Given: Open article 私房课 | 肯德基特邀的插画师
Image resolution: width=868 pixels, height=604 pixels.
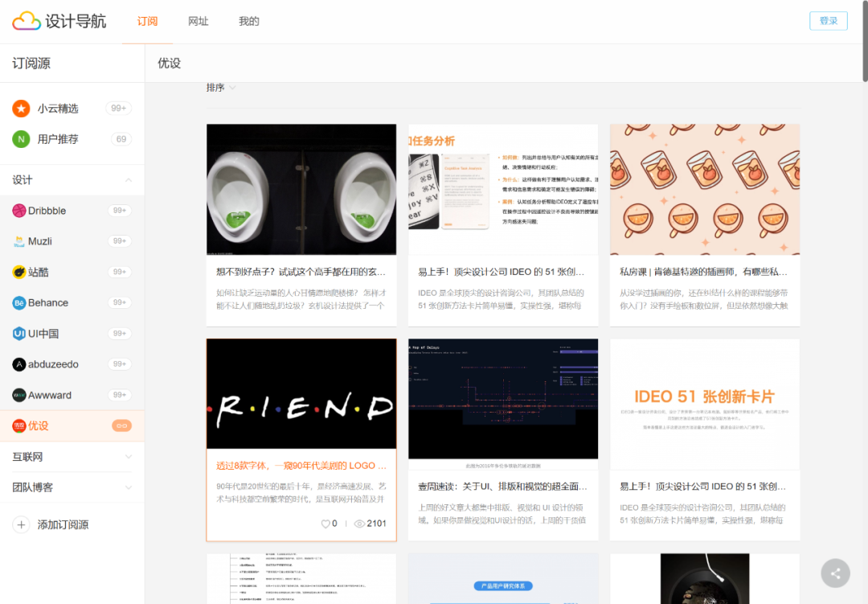Looking at the screenshot, I should pyautogui.click(x=703, y=272).
